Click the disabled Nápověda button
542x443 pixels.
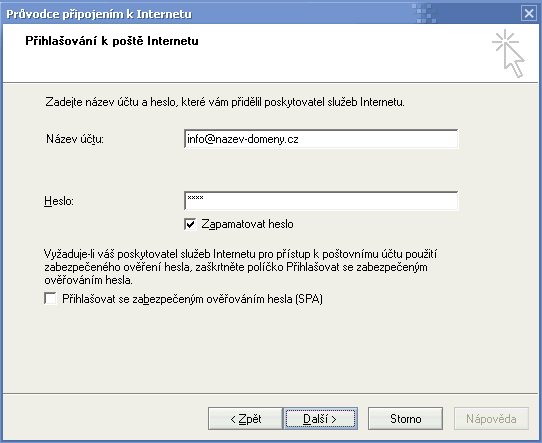[x=491, y=419]
